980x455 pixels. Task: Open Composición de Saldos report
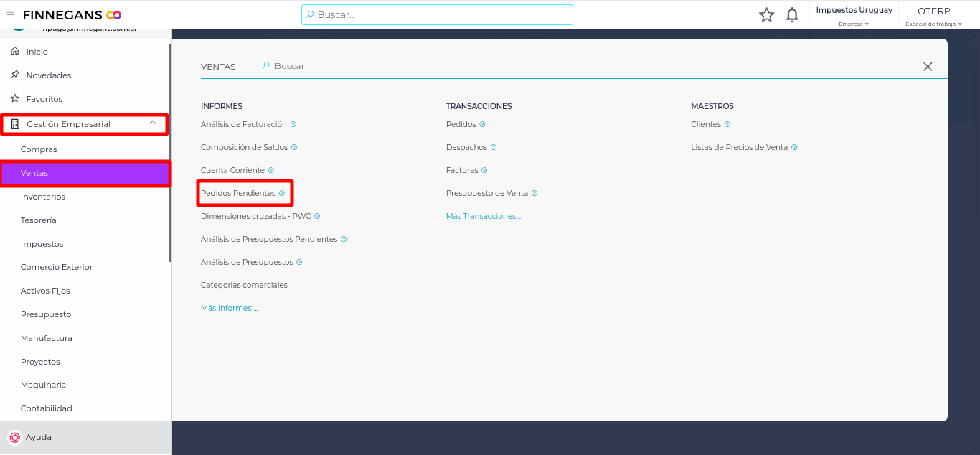[245, 147]
